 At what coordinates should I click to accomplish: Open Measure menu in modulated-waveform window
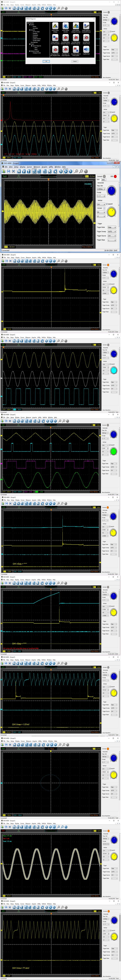[37, 167]
